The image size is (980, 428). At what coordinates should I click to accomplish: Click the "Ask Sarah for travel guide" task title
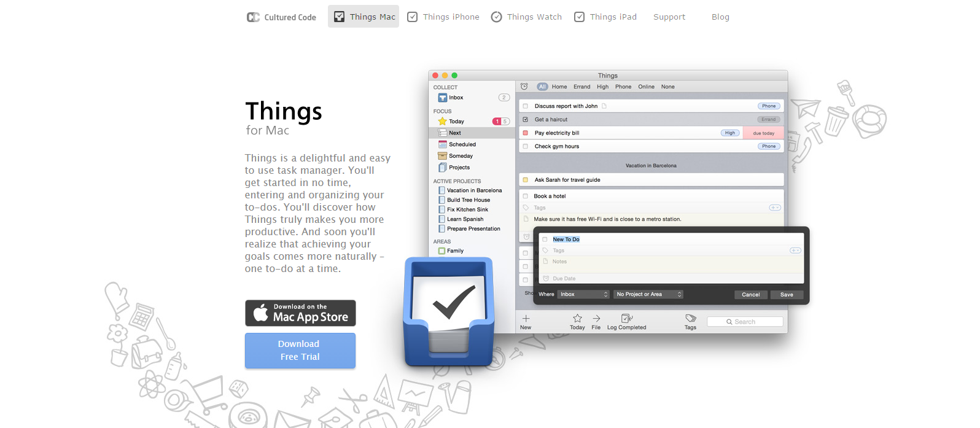coord(567,180)
